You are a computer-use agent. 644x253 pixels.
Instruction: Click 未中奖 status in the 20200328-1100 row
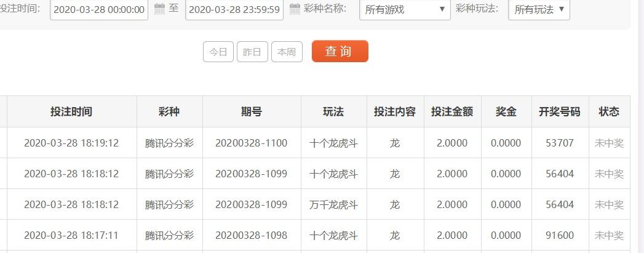[609, 143]
